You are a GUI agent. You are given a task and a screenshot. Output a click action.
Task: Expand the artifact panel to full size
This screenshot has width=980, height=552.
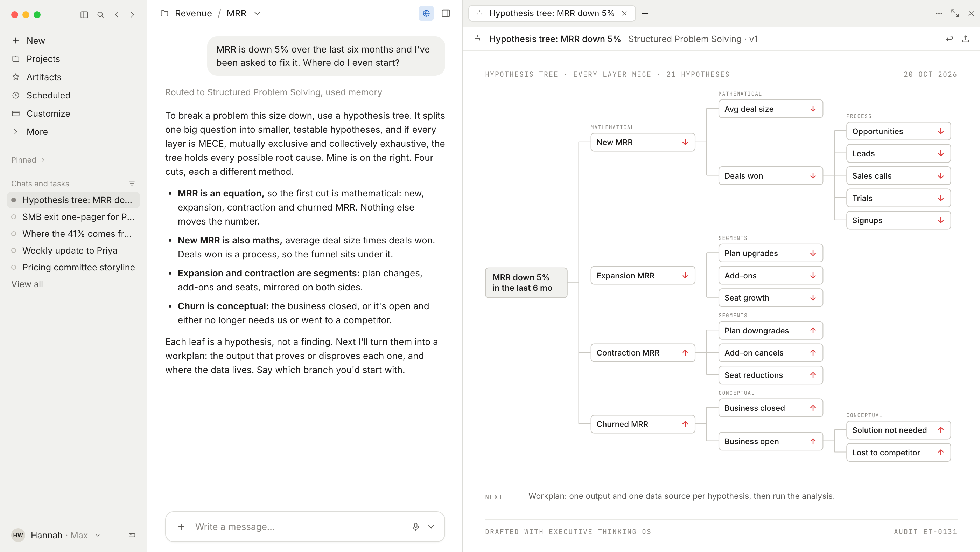pos(955,13)
